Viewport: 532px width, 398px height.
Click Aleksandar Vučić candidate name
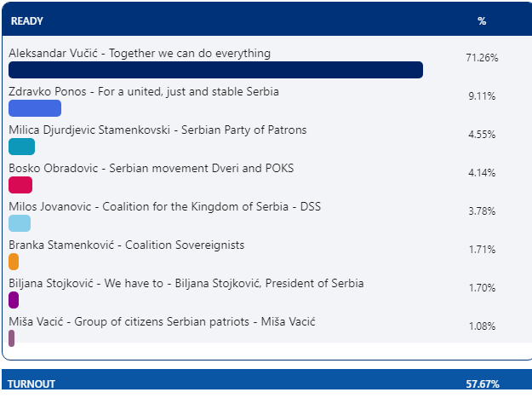pos(140,53)
